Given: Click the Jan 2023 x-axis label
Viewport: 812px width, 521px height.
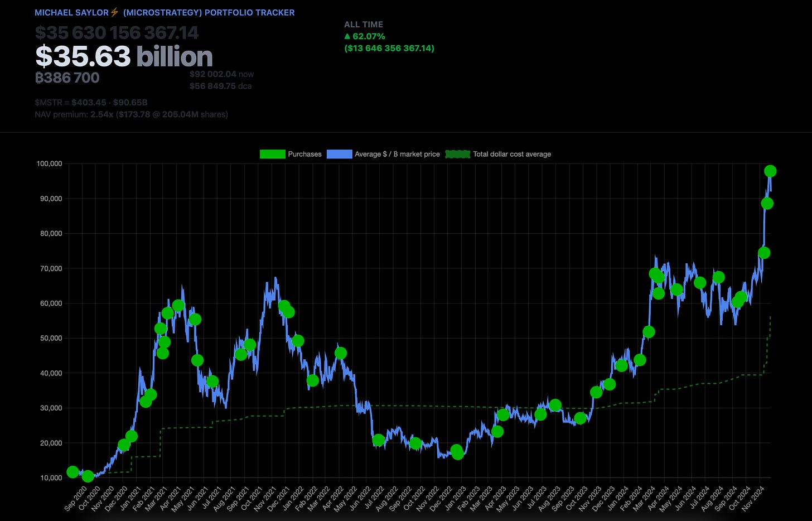Looking at the screenshot, I should [456, 499].
